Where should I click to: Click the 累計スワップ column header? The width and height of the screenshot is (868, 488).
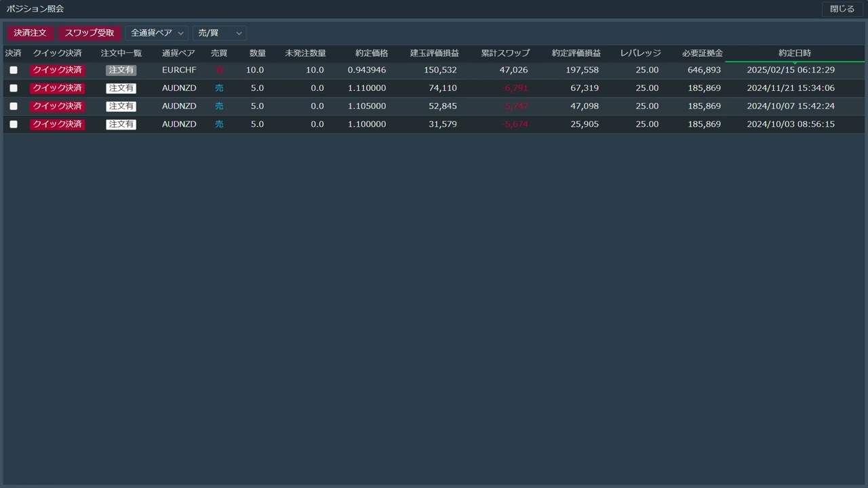[x=505, y=53]
